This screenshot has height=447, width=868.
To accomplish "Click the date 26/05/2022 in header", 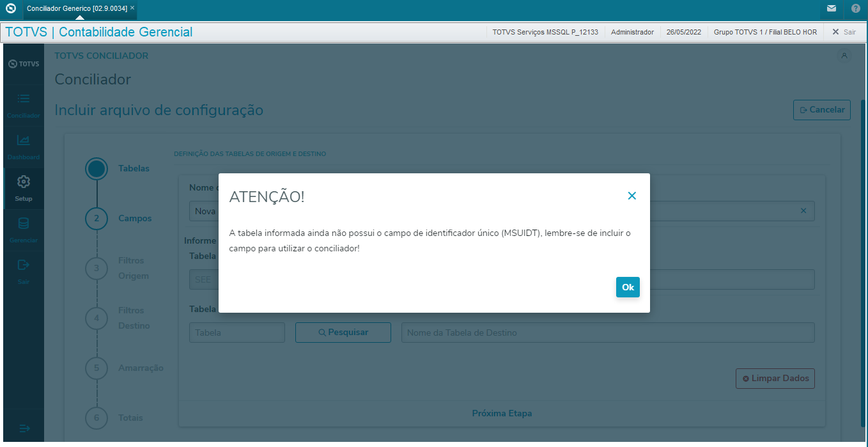I will [x=684, y=32].
